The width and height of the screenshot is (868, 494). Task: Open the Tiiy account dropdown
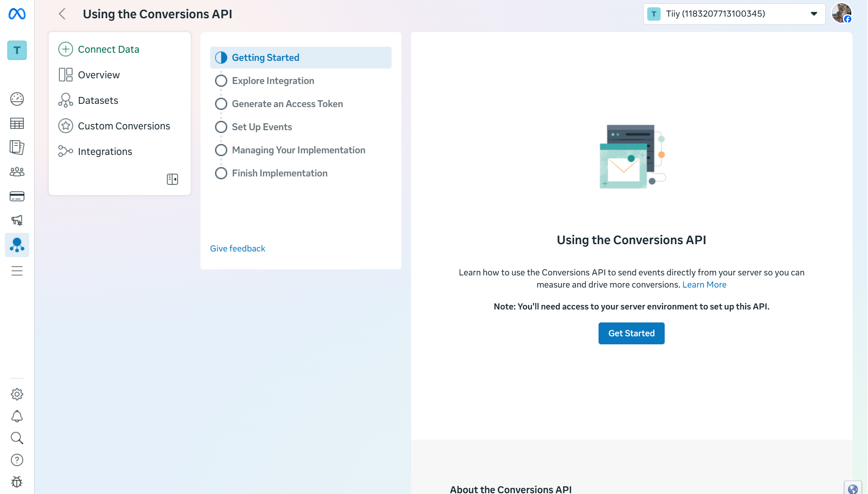coord(734,14)
